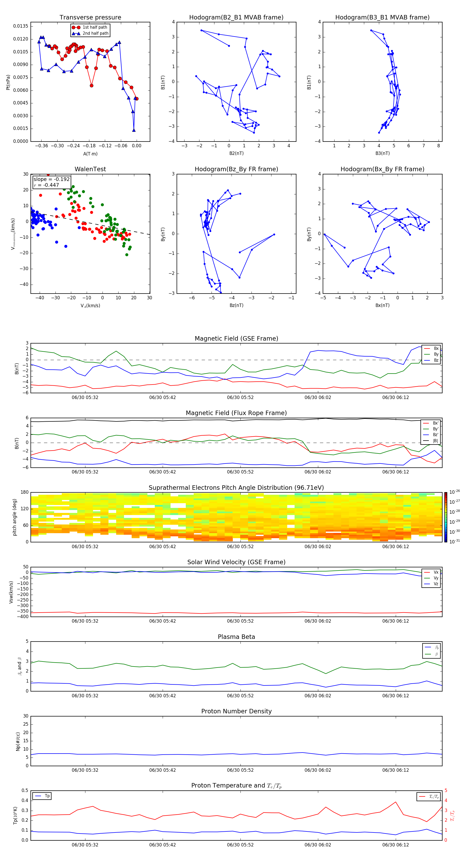The image size is (473, 868).
Task: Click the 'B3(nT)' x-axis label
Action: 382,153
